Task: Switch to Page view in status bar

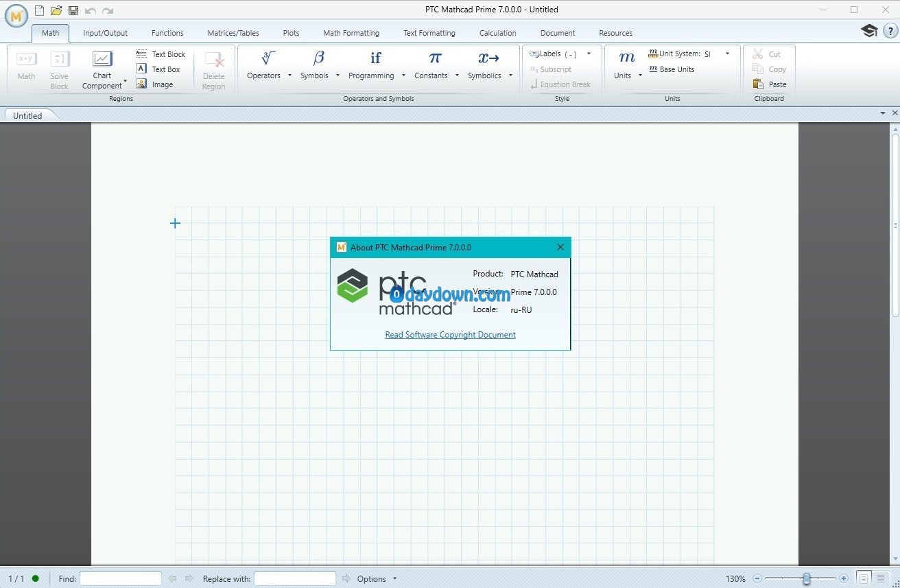Action: point(864,578)
